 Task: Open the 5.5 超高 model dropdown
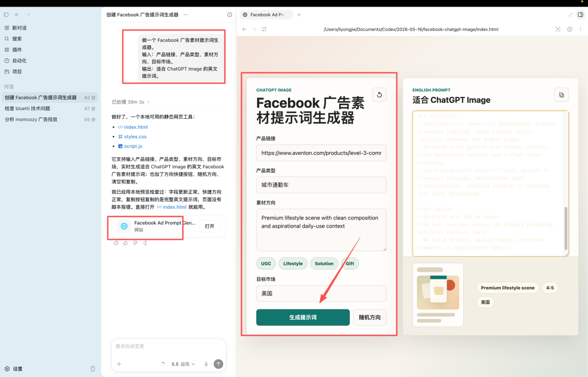click(183, 364)
